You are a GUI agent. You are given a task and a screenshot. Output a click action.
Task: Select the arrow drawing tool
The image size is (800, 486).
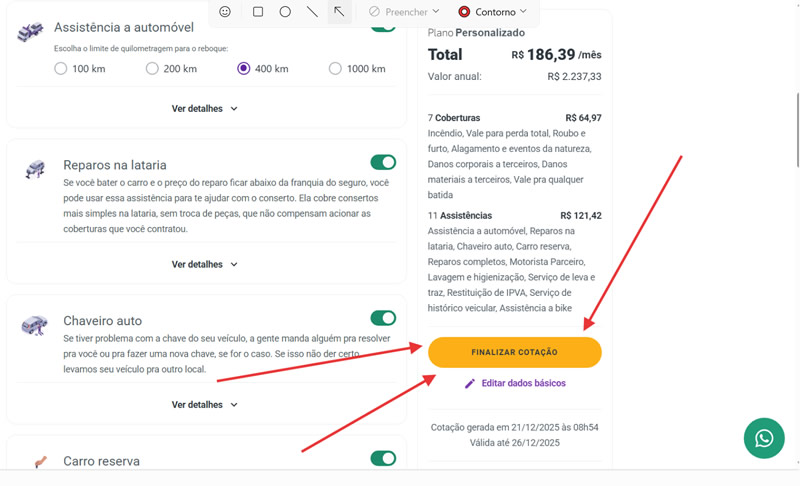tap(339, 11)
